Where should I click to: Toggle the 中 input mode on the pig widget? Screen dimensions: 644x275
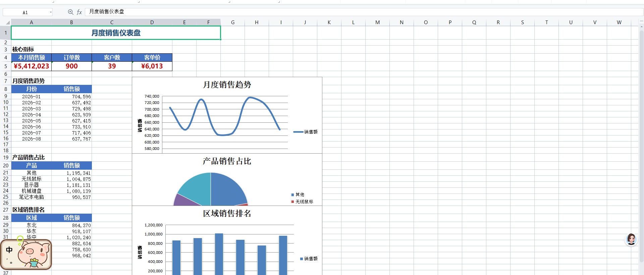pyautogui.click(x=9, y=250)
